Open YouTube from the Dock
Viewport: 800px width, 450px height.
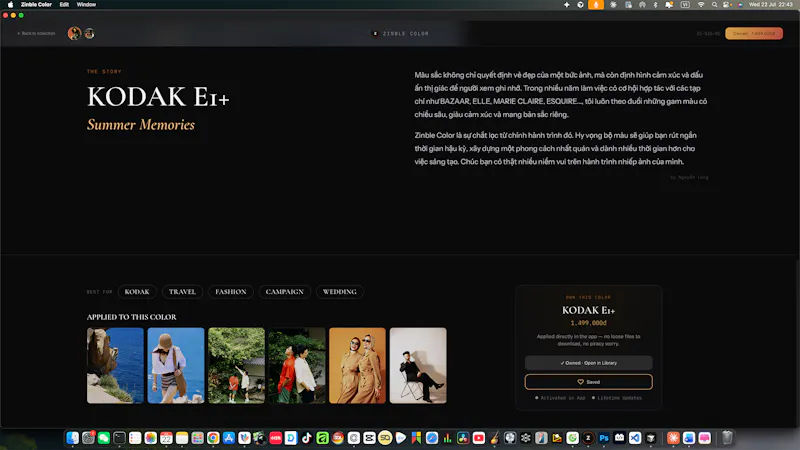tap(479, 438)
